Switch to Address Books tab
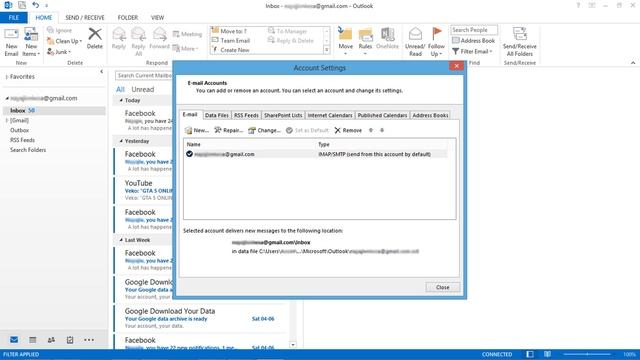Image resolution: width=640 pixels, height=360 pixels. click(430, 115)
